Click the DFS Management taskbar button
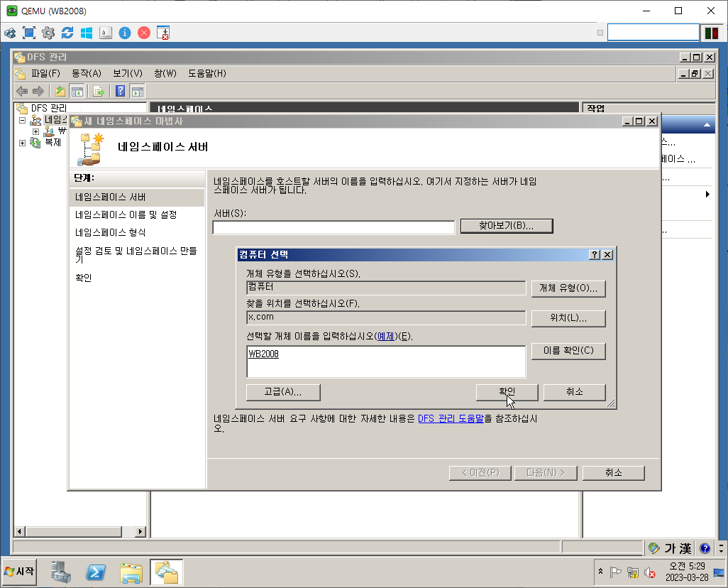Image resolution: width=728 pixels, height=588 pixels. pyautogui.click(x=166, y=572)
